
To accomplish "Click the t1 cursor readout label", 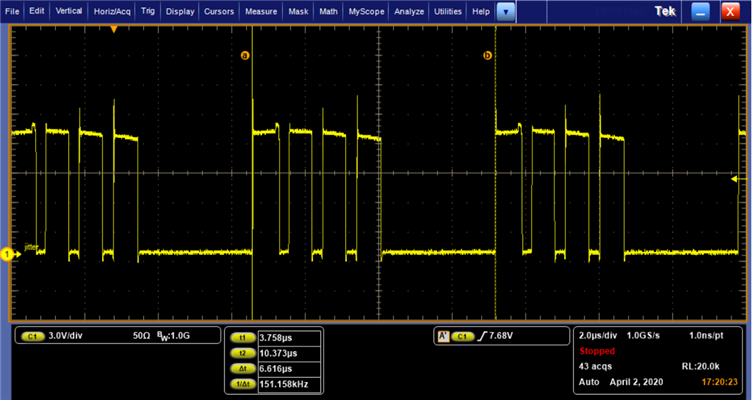I will (241, 338).
